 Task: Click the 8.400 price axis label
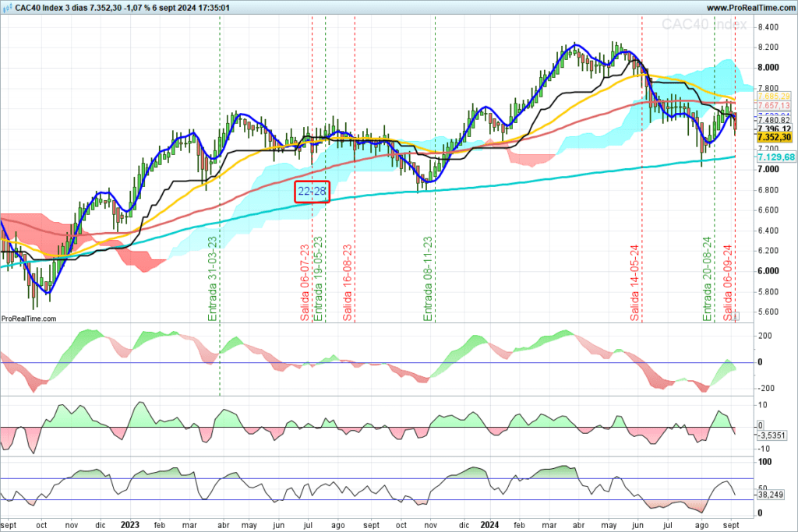[768, 27]
